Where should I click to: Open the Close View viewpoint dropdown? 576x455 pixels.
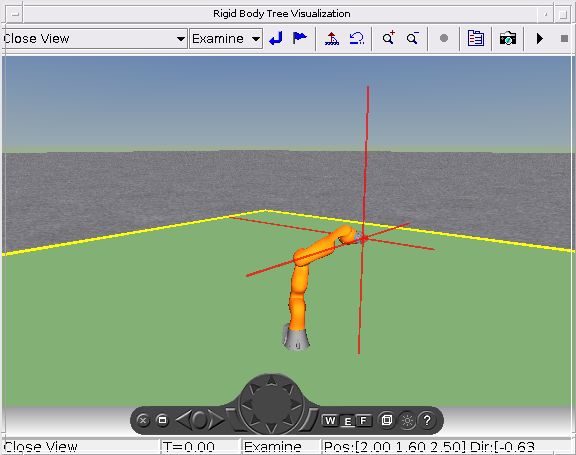(x=95, y=39)
